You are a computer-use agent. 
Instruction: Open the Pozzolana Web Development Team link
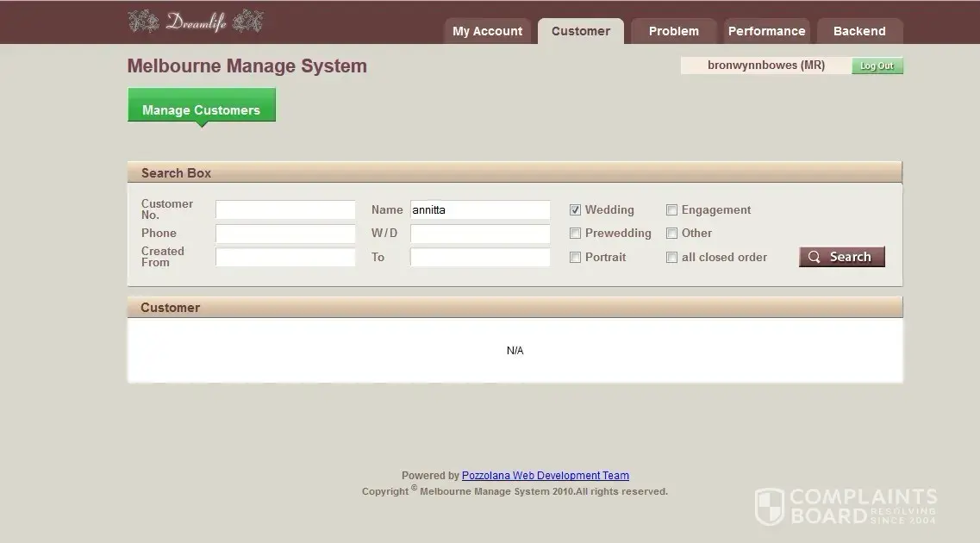pyautogui.click(x=545, y=476)
